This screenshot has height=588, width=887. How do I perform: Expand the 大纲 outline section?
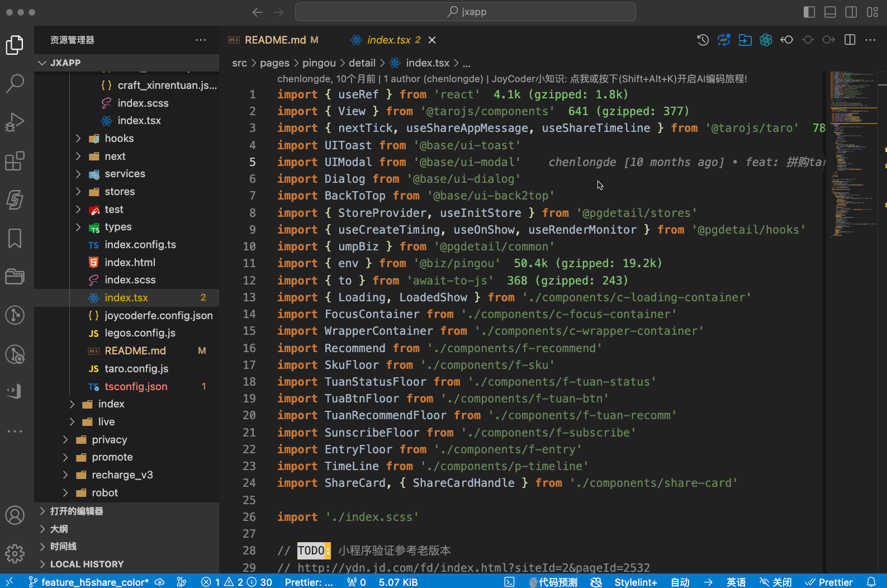[x=127, y=529]
